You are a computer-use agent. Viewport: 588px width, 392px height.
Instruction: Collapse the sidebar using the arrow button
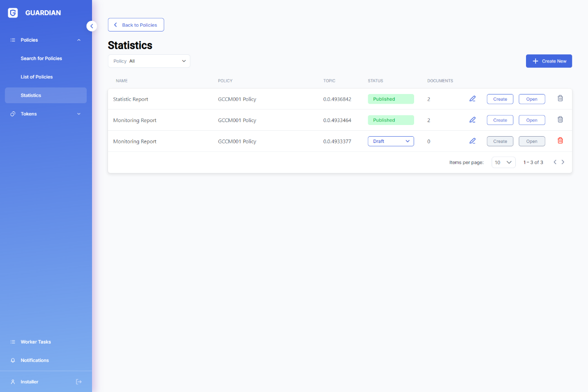92,26
